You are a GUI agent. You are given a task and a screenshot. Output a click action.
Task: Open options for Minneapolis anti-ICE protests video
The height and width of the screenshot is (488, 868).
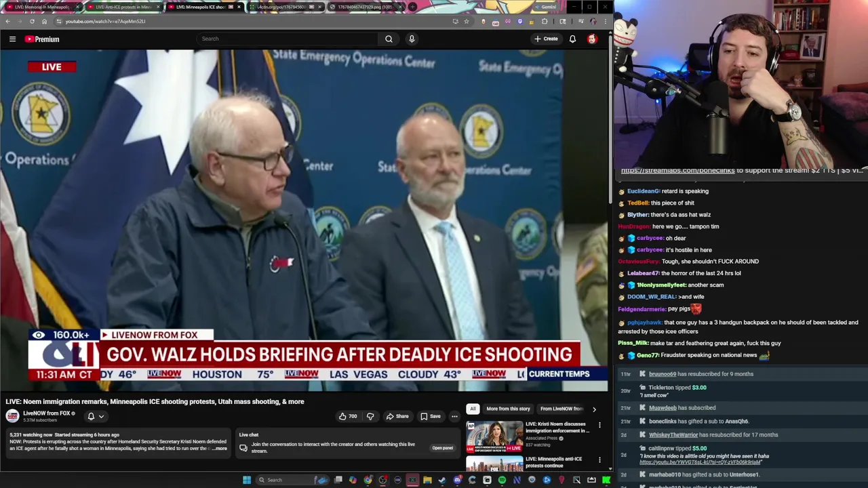click(599, 460)
